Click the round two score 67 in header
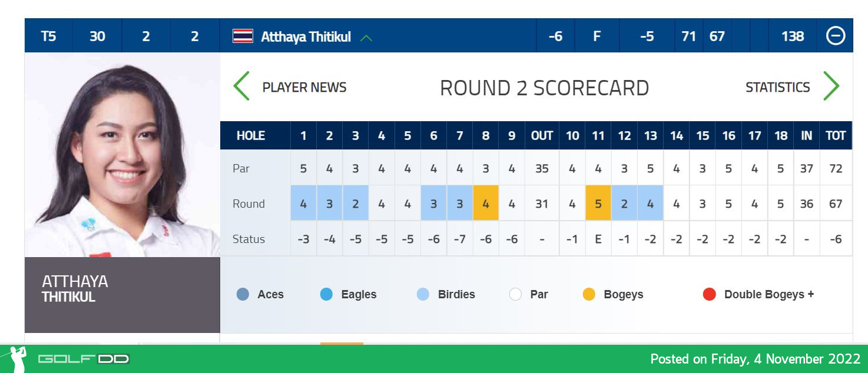The height and width of the screenshot is (373, 868). (717, 36)
